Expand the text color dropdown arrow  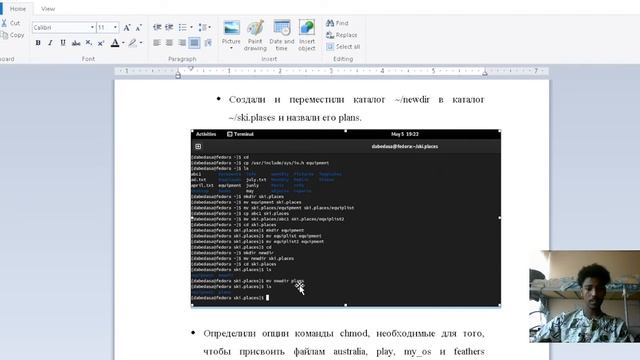tap(123, 42)
